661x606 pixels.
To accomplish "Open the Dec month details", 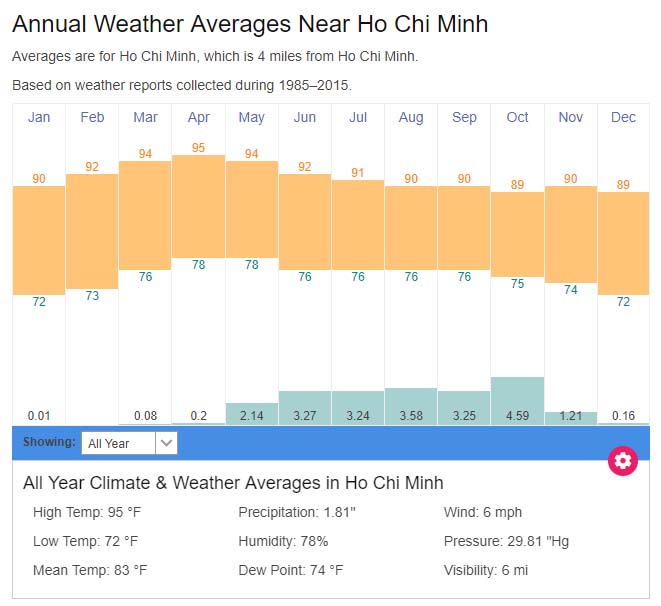I will (623, 117).
